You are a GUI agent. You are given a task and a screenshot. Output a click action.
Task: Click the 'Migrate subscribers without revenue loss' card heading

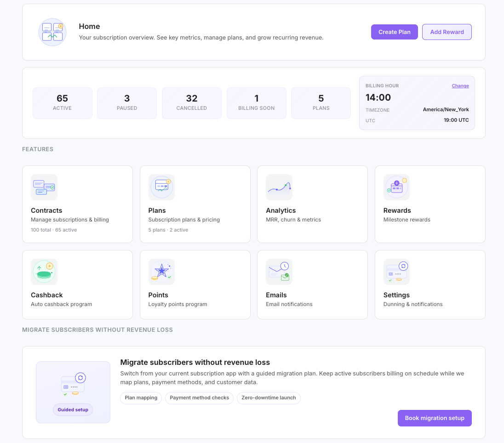195,363
